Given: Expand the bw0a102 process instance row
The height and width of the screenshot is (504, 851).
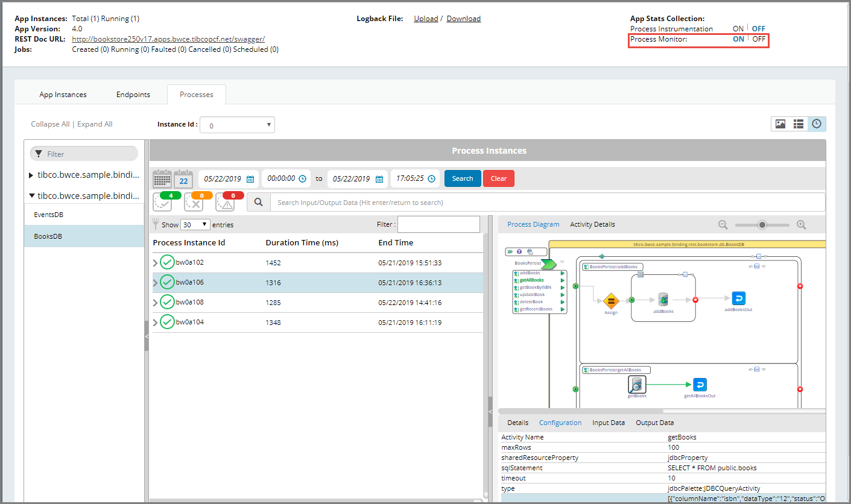Looking at the screenshot, I should [156, 263].
